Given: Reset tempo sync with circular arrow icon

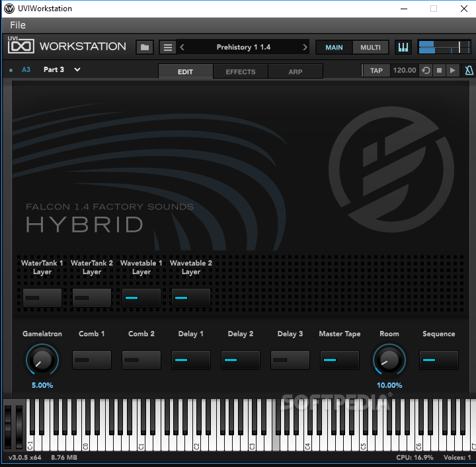Looking at the screenshot, I should coord(426,71).
